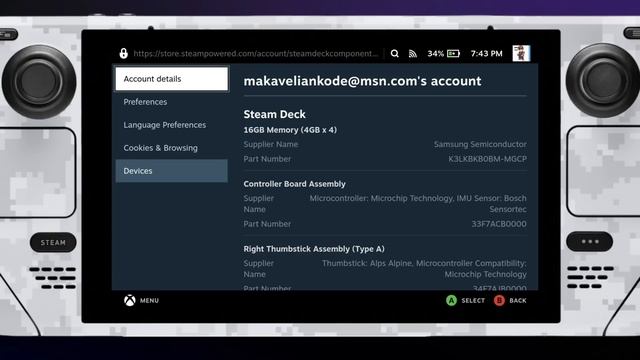
Task: Click the MENU label in footer
Action: click(149, 300)
